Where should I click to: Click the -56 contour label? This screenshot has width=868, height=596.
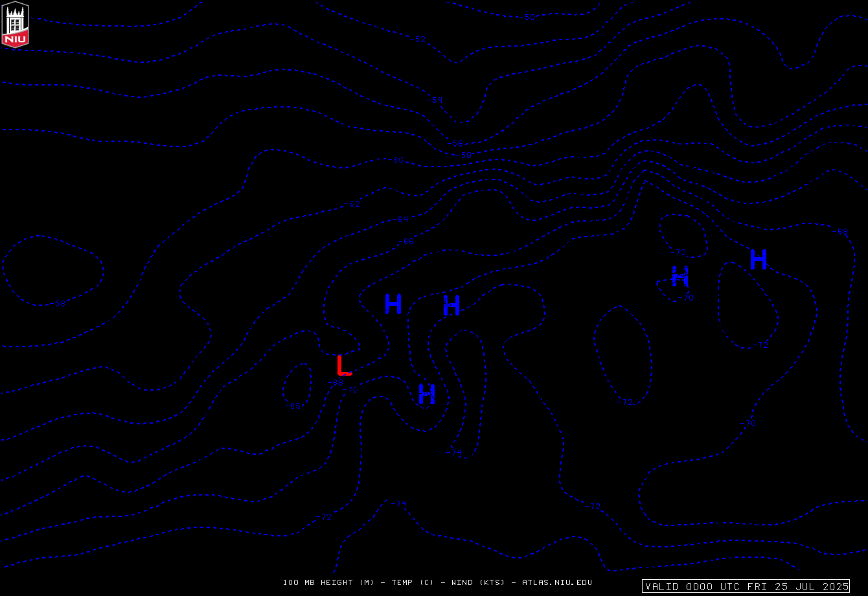coord(457,144)
